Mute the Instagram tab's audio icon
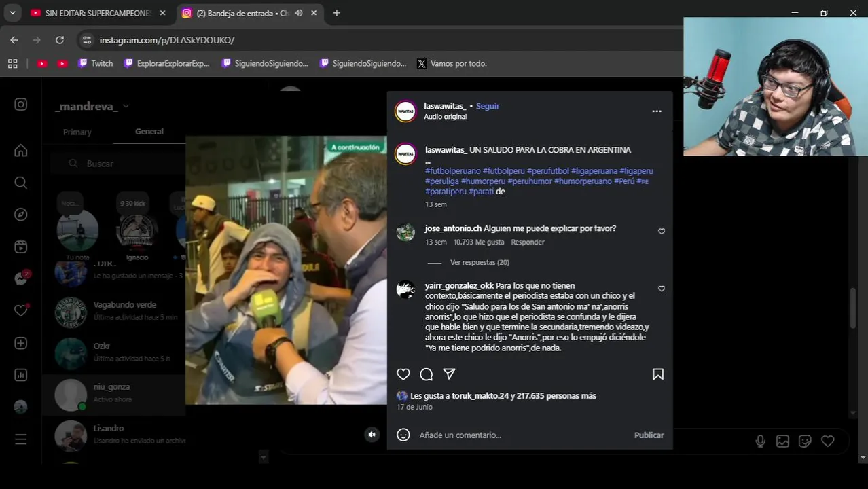The height and width of the screenshot is (489, 868). pyautogui.click(x=299, y=13)
